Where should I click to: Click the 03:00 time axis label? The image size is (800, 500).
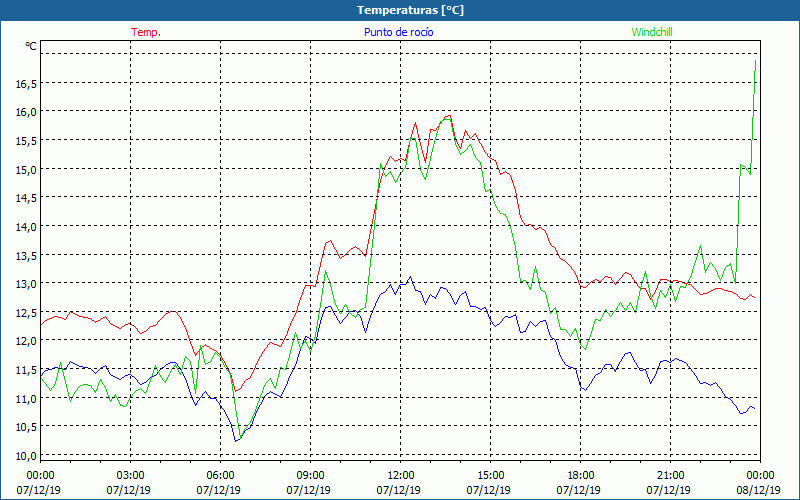pos(131,476)
